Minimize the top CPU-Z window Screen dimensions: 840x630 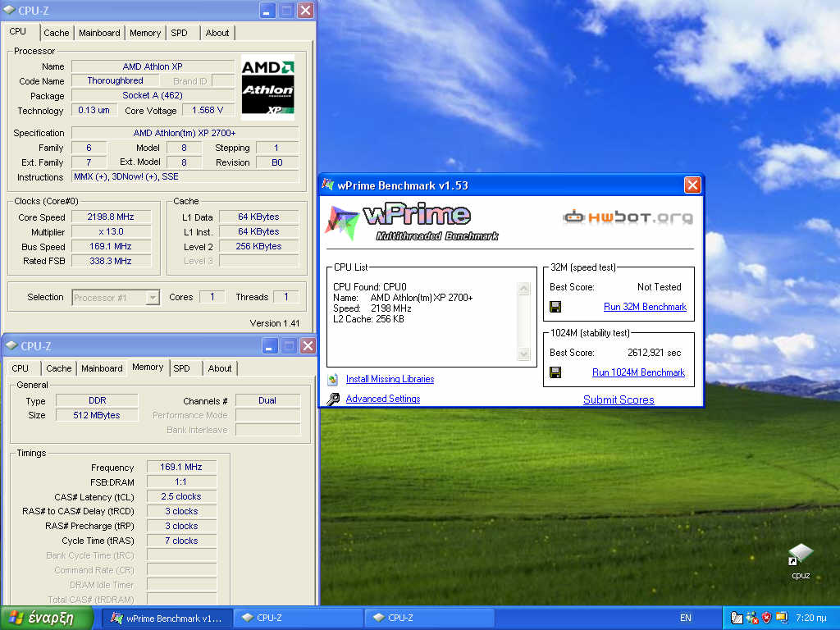[267, 10]
